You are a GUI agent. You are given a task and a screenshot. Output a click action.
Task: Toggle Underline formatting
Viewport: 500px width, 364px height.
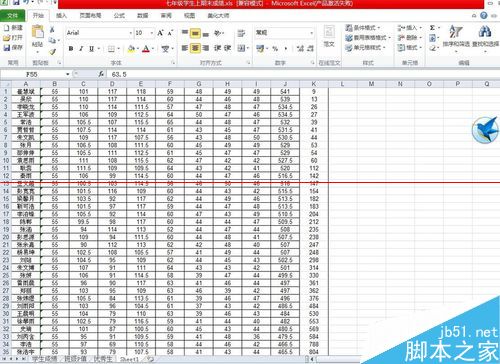(91, 49)
